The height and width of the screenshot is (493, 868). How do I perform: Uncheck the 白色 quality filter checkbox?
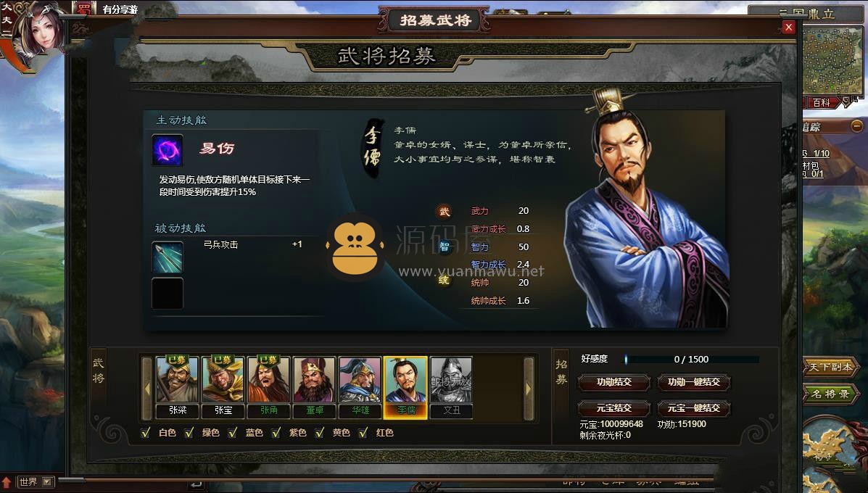(146, 432)
